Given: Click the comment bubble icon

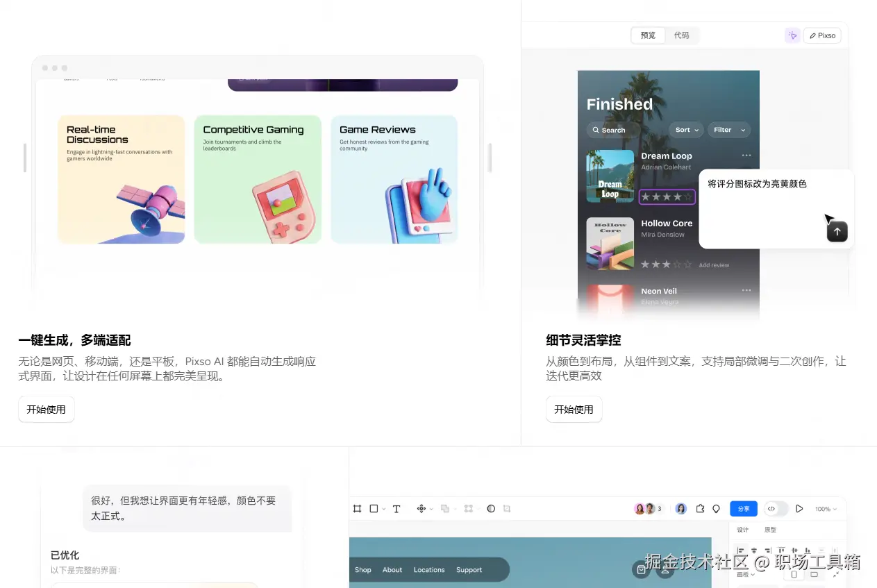Looking at the screenshot, I should [x=716, y=509].
